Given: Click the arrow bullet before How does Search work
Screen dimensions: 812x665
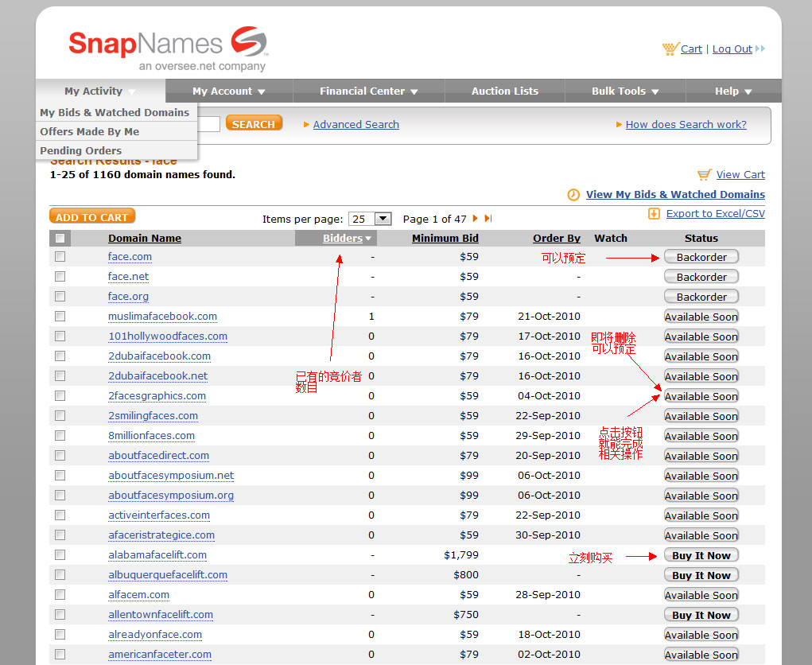Looking at the screenshot, I should (x=619, y=124).
